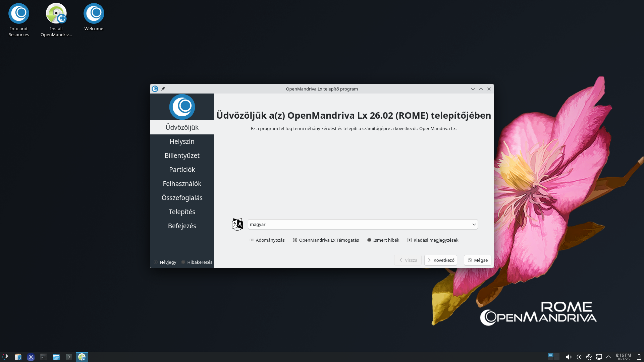644x362 pixels.
Task: Click the clock showing 8:16 PM
Action: (x=623, y=357)
